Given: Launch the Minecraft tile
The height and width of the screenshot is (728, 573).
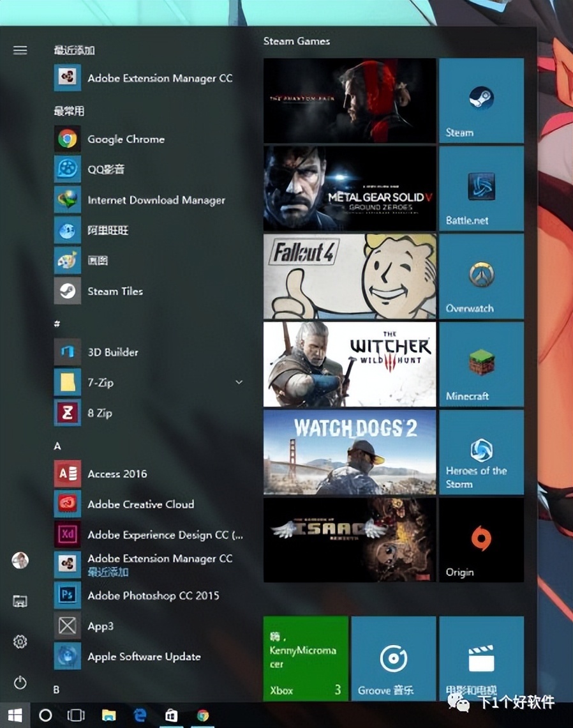Looking at the screenshot, I should click(481, 365).
